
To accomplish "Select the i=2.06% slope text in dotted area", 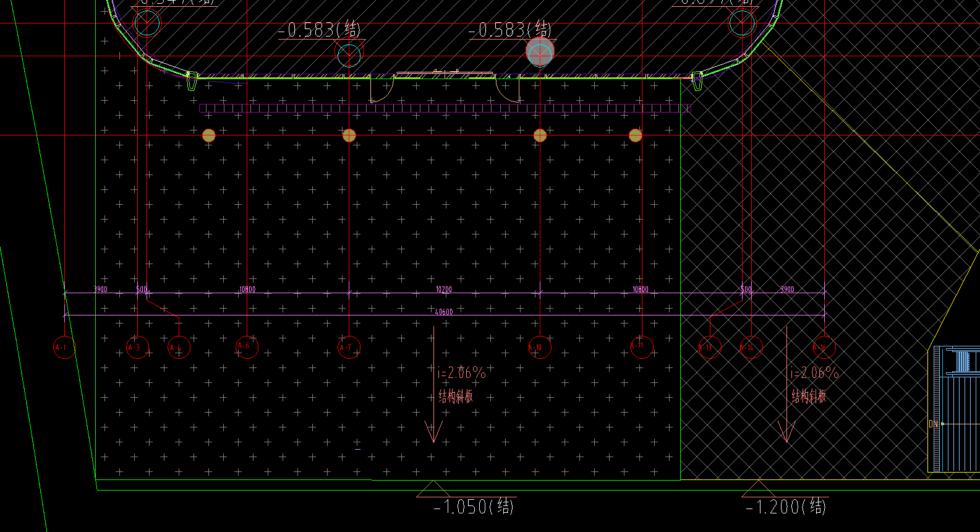I will click(461, 372).
